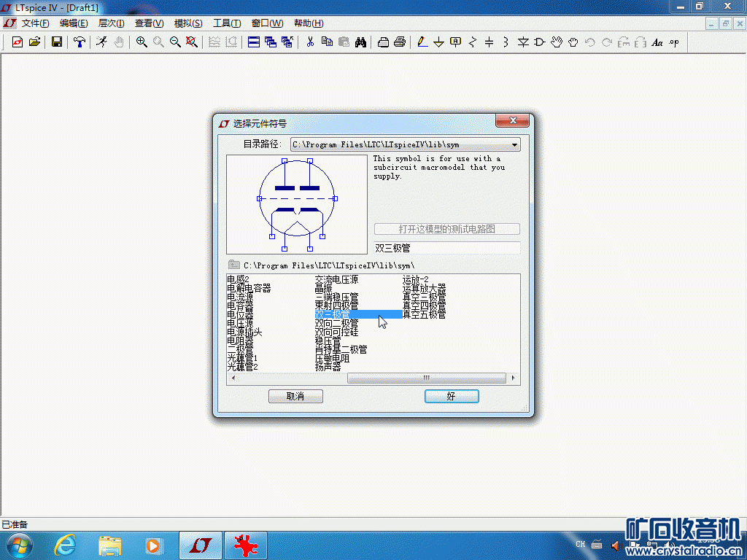Open Internet Explorer from the taskbar
Screen dimensions: 747x560
point(65,545)
